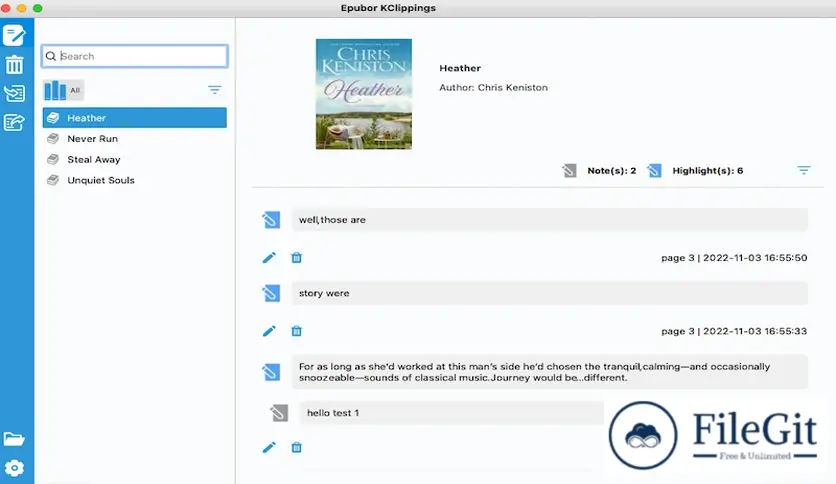
Task: Select the Heather book in list
Action: click(x=135, y=118)
